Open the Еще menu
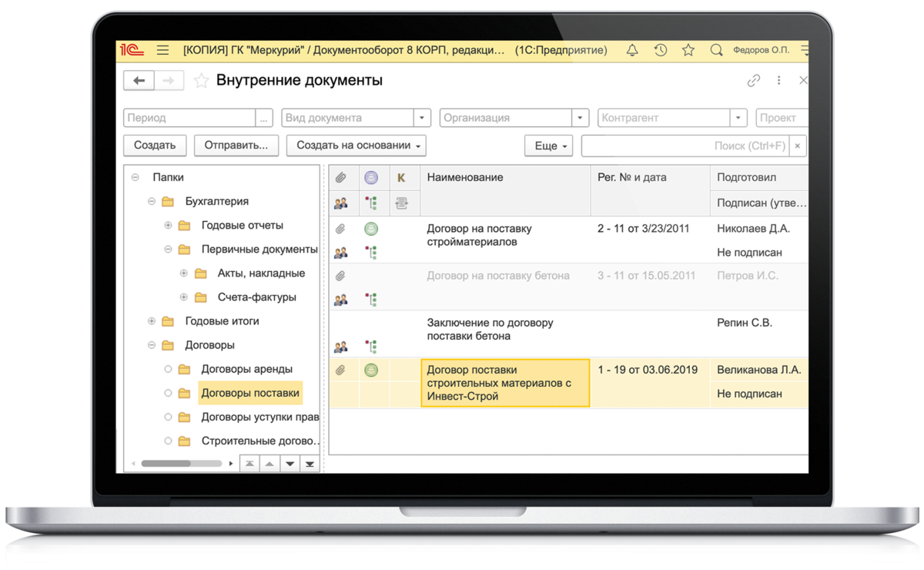 [549, 146]
